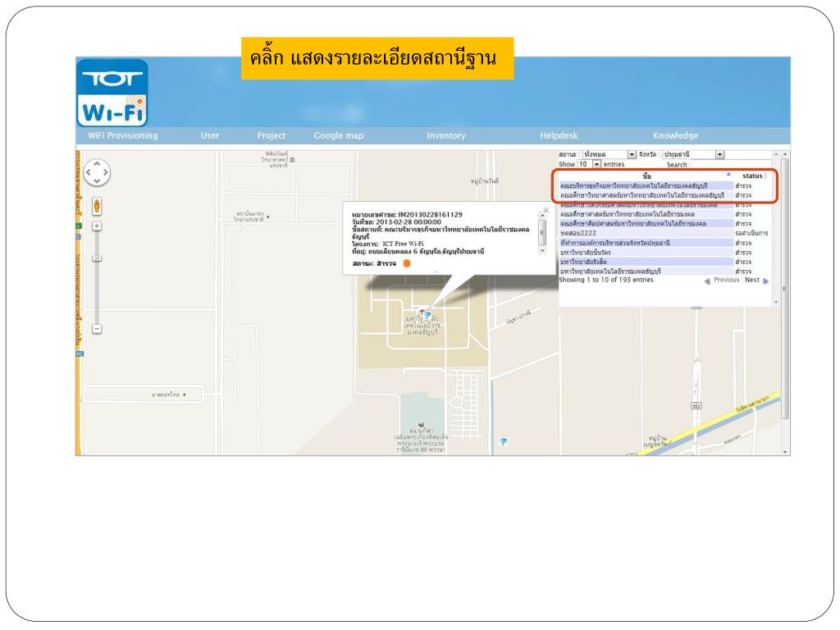Click the list panel scroll down arrow
The image size is (840, 630).
pos(776,303)
